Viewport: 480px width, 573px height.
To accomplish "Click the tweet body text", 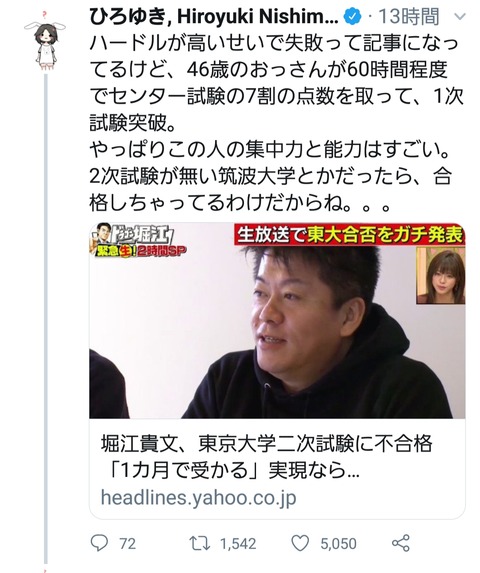I will tap(277, 123).
